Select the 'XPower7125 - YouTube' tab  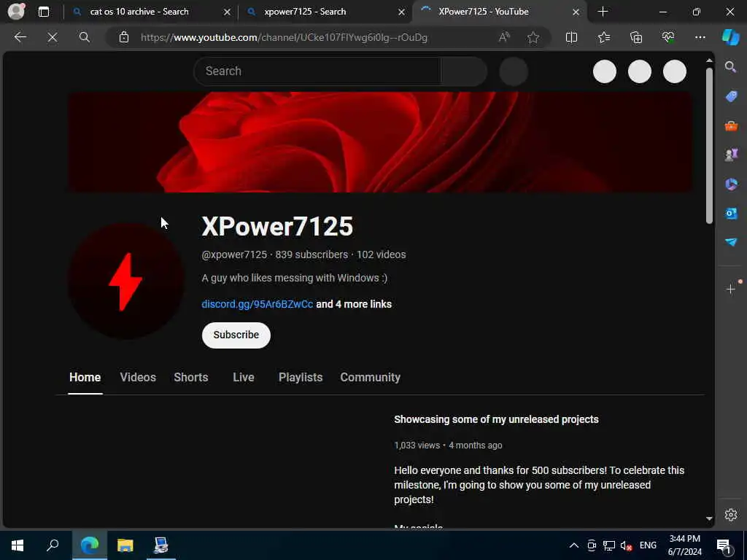484,12
